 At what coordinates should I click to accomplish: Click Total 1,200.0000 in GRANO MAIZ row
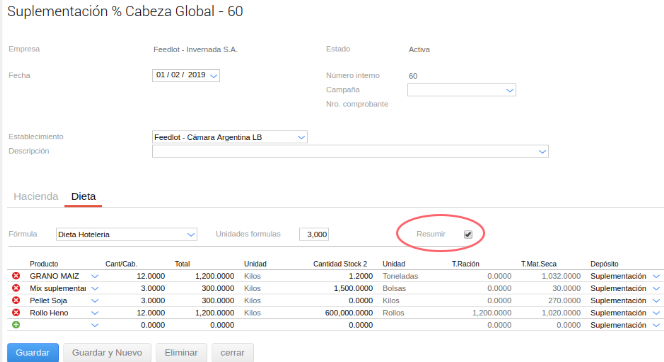215,276
